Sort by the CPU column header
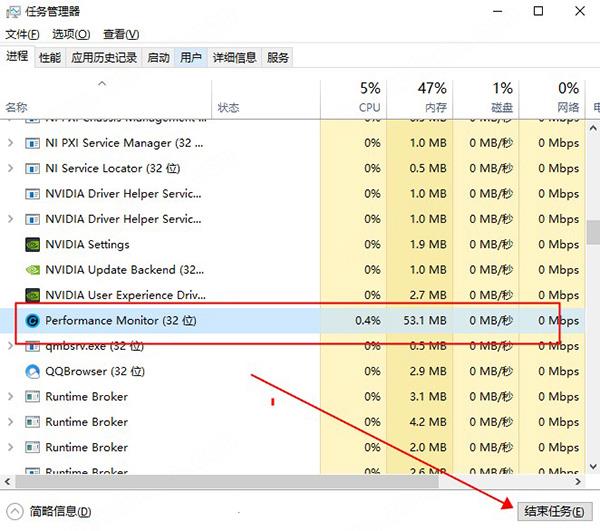 click(353, 99)
